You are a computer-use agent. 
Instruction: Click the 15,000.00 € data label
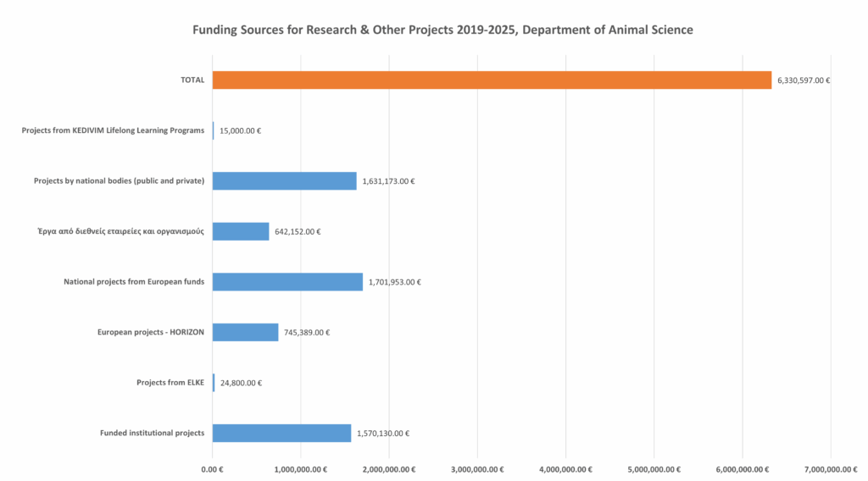click(240, 131)
